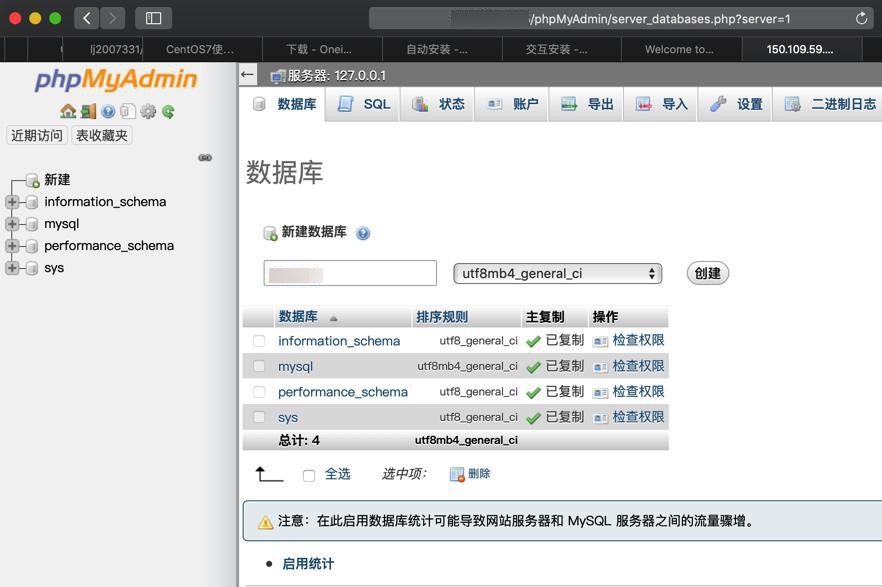This screenshot has height=587, width=882.
Task: Tick the mysql row checkbox
Action: click(259, 366)
